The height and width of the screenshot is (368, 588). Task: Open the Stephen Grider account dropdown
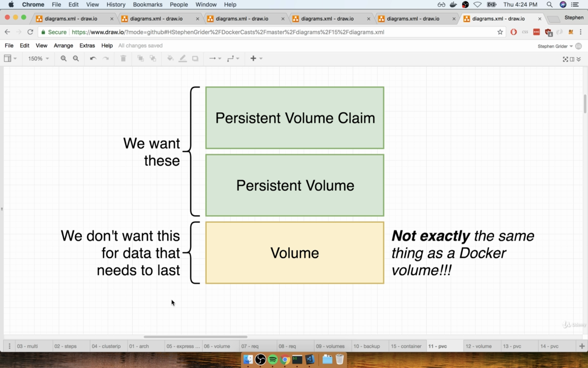point(555,46)
